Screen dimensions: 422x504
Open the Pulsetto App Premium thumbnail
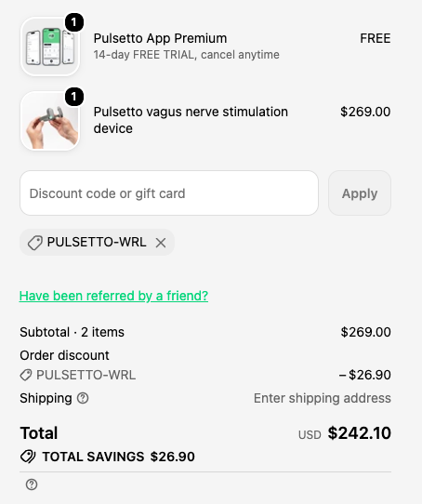coord(50,46)
